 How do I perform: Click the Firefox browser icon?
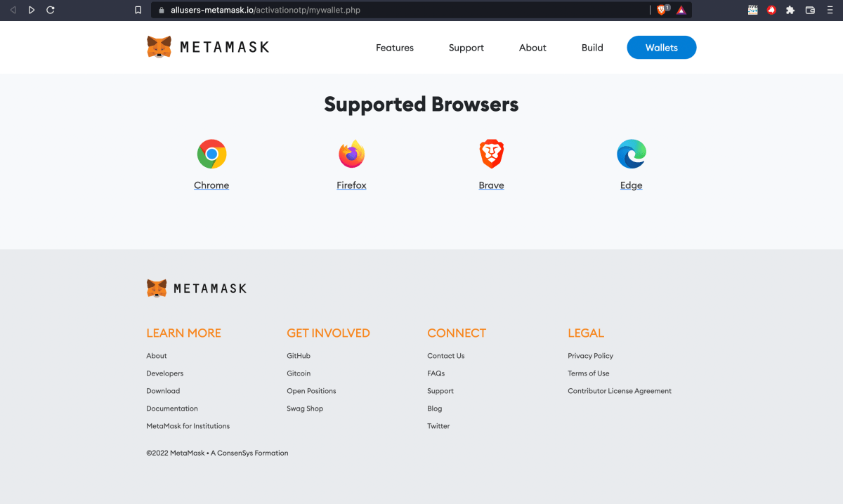[x=351, y=154]
